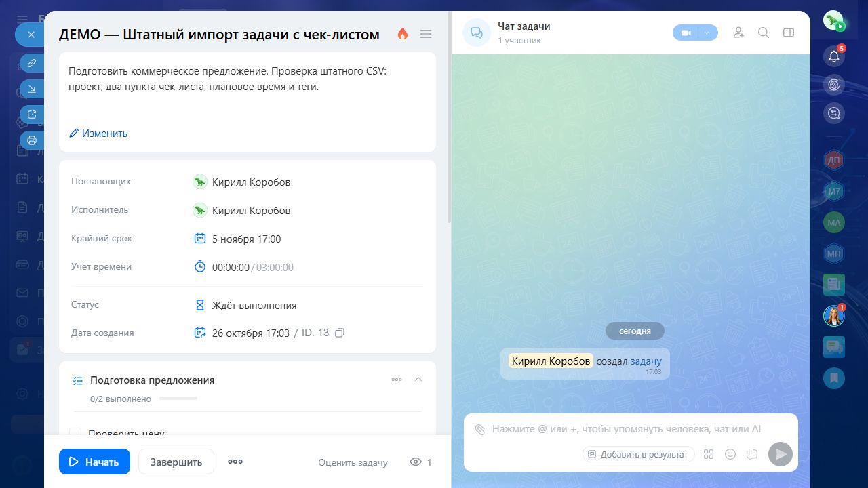The image size is (868, 488).
Task: Click Оценить задачу
Action: pyautogui.click(x=353, y=462)
